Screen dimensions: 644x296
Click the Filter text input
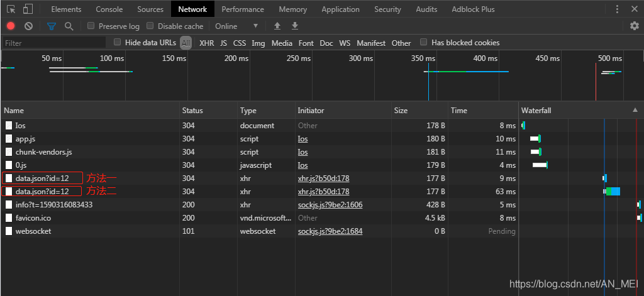tap(55, 43)
